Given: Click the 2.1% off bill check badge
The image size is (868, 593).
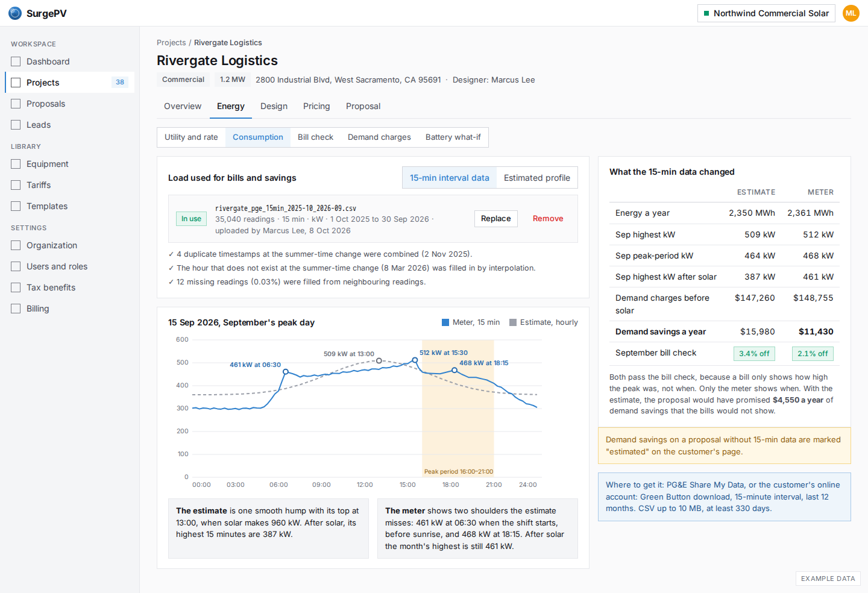Looking at the screenshot, I should [x=813, y=354].
